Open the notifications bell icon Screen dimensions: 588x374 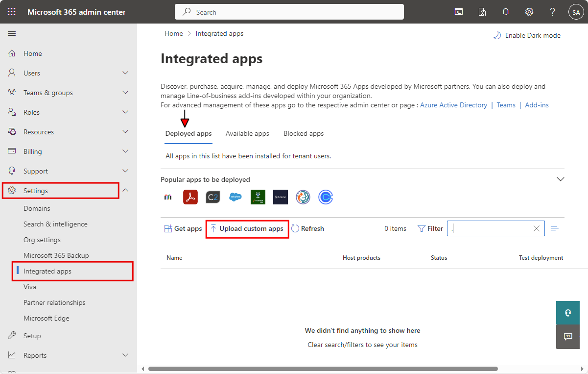coord(506,12)
